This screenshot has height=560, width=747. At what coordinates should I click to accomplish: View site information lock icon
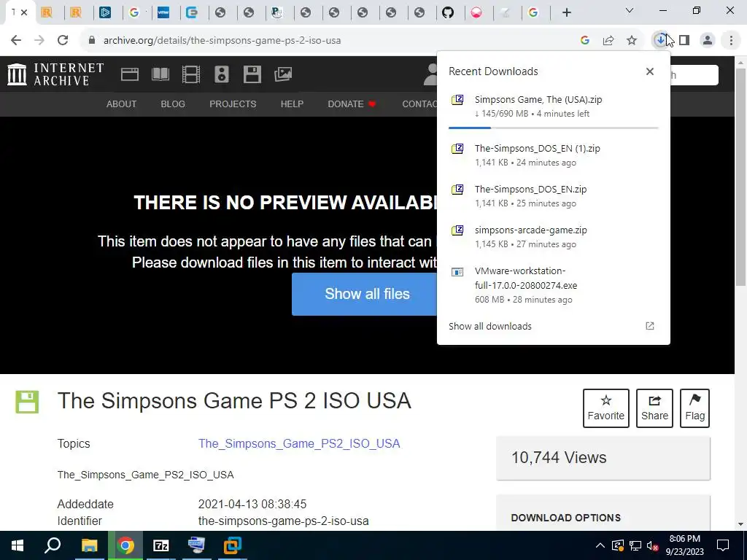pos(92,41)
